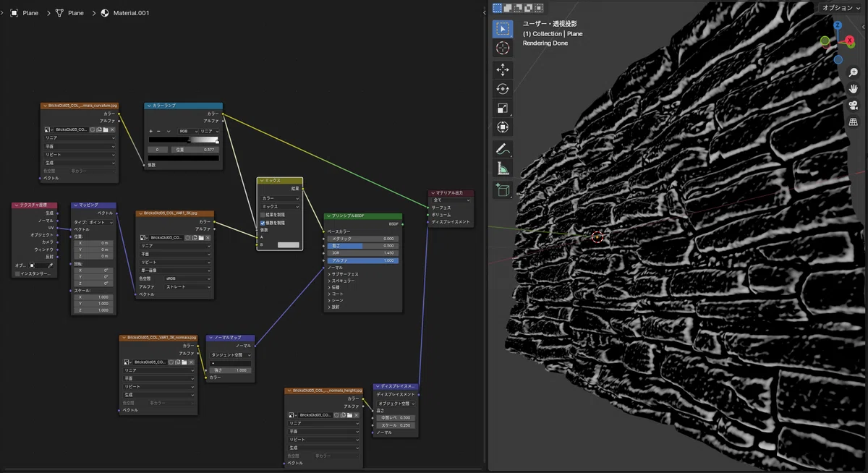This screenshot has height=473, width=868.
Task: Open オブジェクト空間 dropdown in Displacement node
Action: [x=396, y=403]
